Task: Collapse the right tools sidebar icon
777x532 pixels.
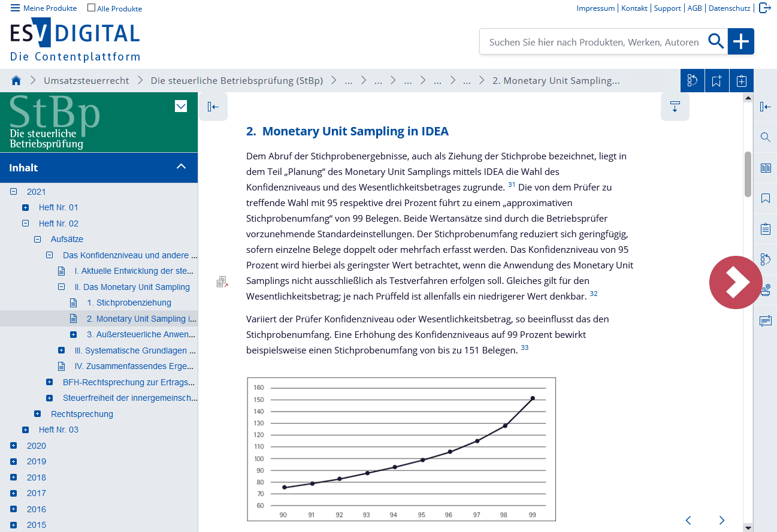Action: 765,107
